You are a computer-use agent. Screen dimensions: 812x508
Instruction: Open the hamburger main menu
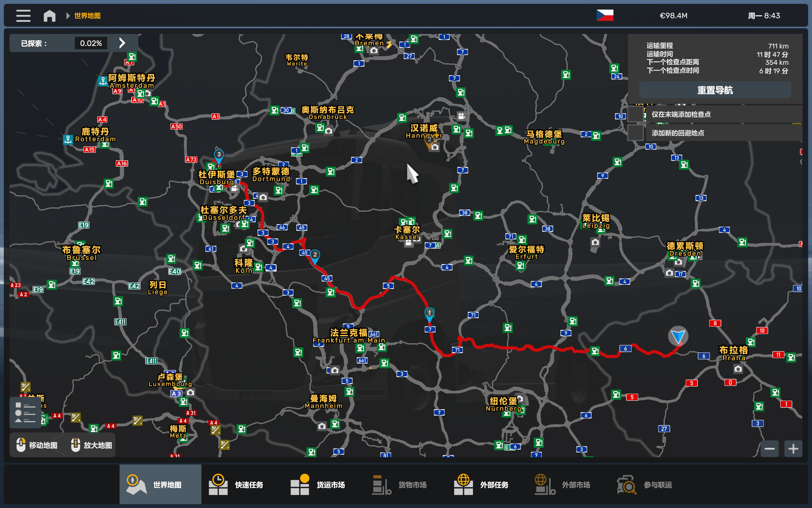pos(23,16)
